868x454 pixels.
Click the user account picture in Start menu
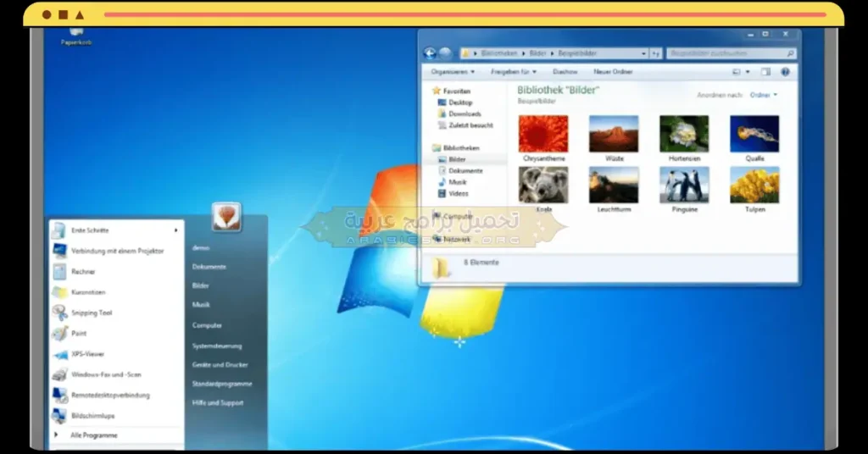226,217
